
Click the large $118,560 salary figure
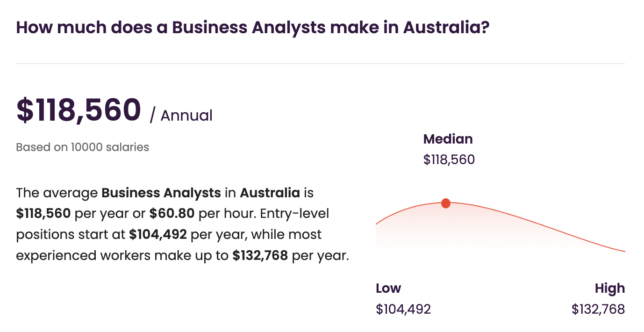[x=79, y=110]
